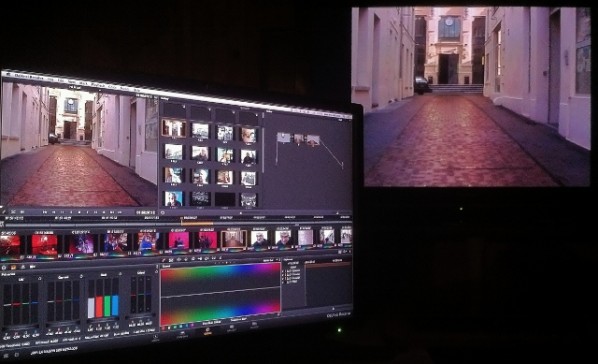The width and height of the screenshot is (598, 364).
Task: Switch to the Media page tab
Action: tap(156, 337)
